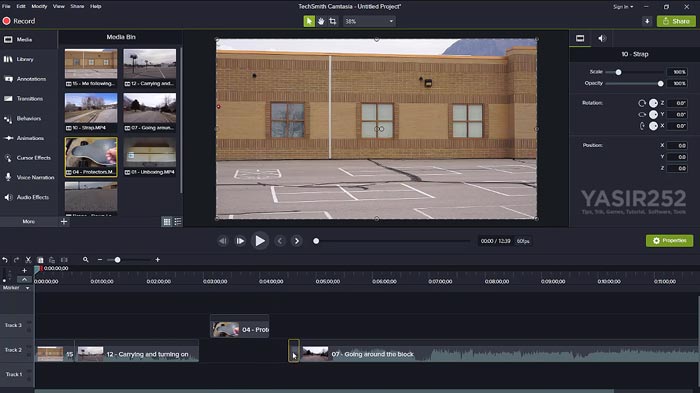Open the Animations panel
This screenshot has height=393, width=700.
29,138
